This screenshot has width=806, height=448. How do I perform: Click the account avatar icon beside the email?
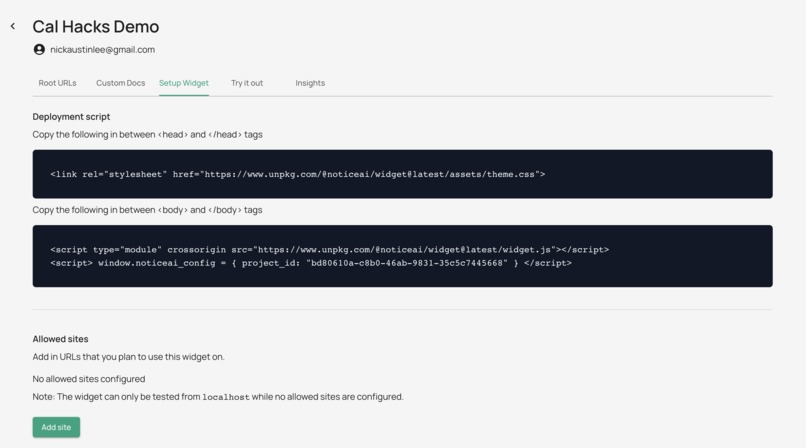(x=39, y=49)
